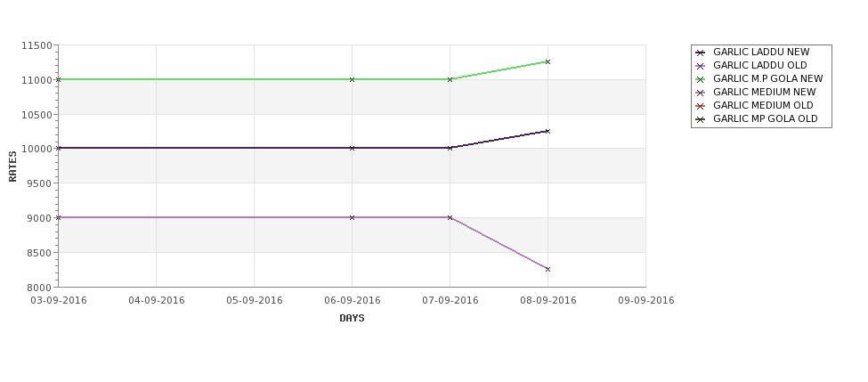Click the DAYS axis title
This screenshot has width=868, height=382.
(352, 319)
